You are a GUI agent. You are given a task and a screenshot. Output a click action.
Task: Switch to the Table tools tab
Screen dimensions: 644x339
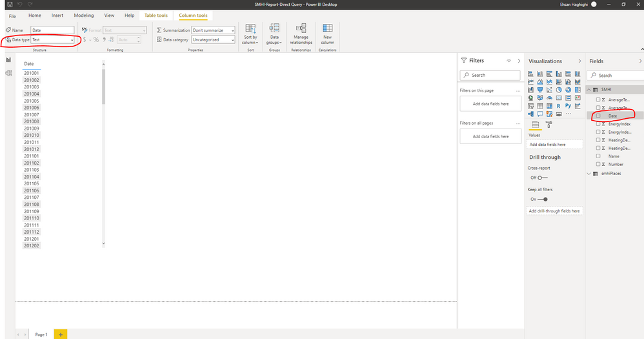click(156, 15)
